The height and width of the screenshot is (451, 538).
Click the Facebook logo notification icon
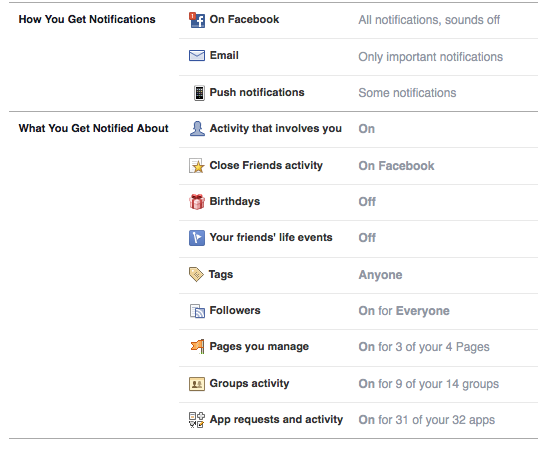[197, 20]
